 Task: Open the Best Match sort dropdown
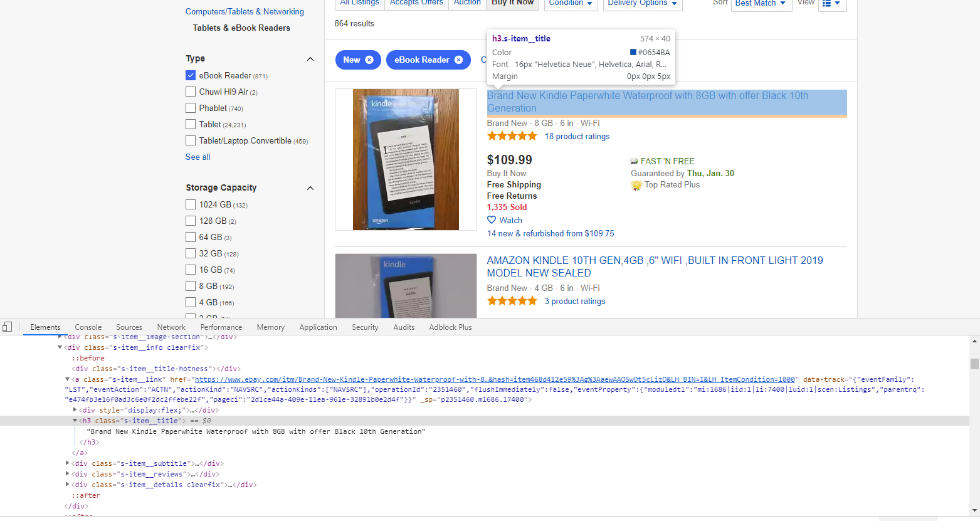pos(760,4)
